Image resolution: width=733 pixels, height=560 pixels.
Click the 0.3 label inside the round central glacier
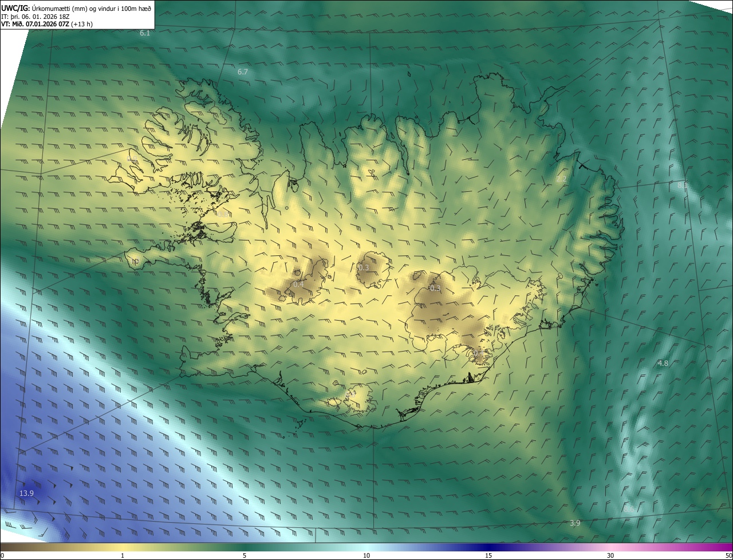364,268
